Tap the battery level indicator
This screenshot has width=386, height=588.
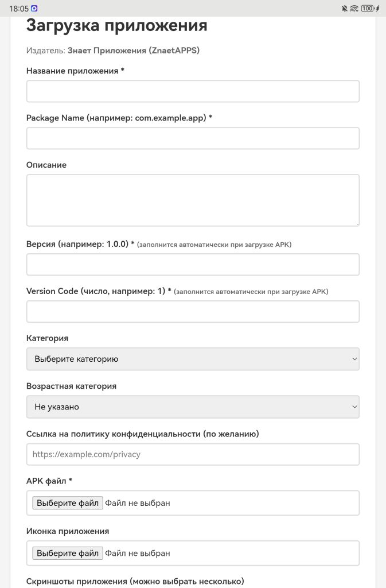pyautogui.click(x=368, y=9)
